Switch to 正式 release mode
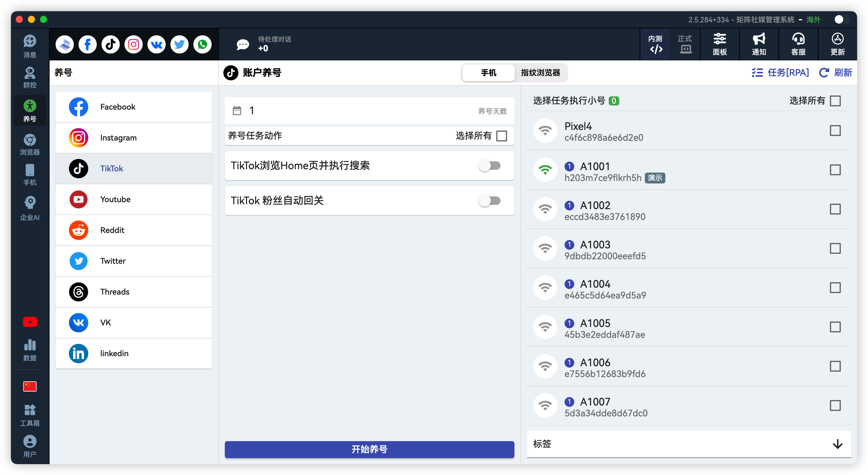 point(685,44)
